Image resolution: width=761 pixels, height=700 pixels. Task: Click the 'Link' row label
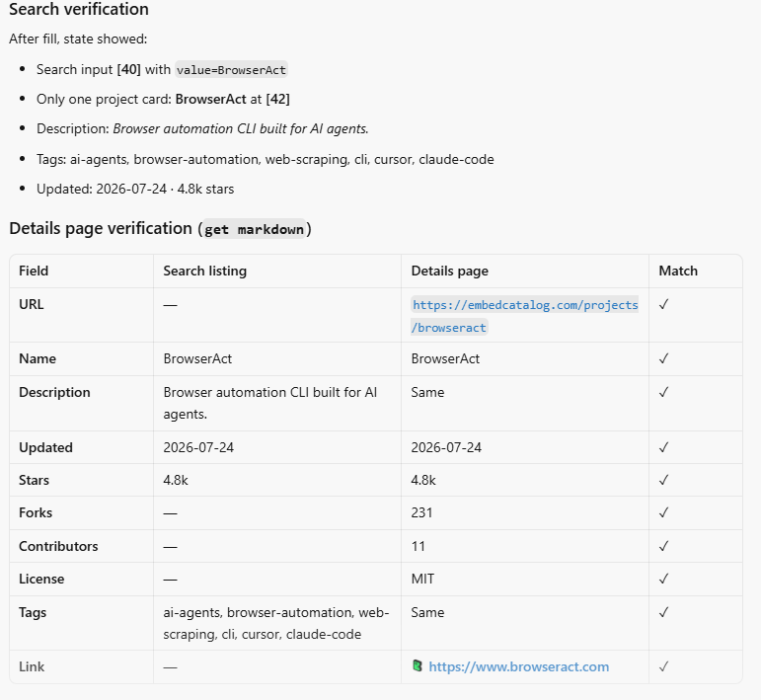[32, 666]
